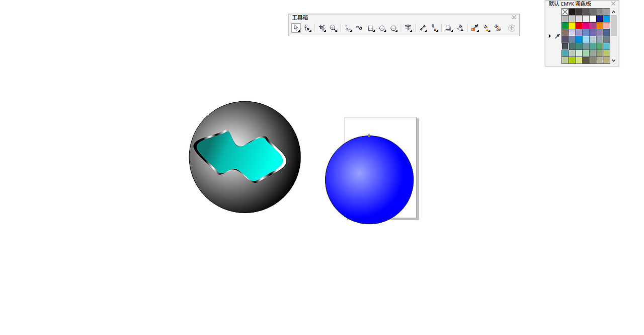The width and height of the screenshot is (644, 335).
Task: Select the Shape edit tool
Action: point(308,28)
